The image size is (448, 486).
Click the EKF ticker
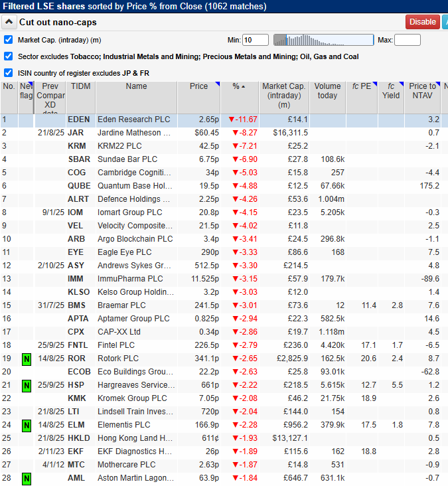point(76,451)
